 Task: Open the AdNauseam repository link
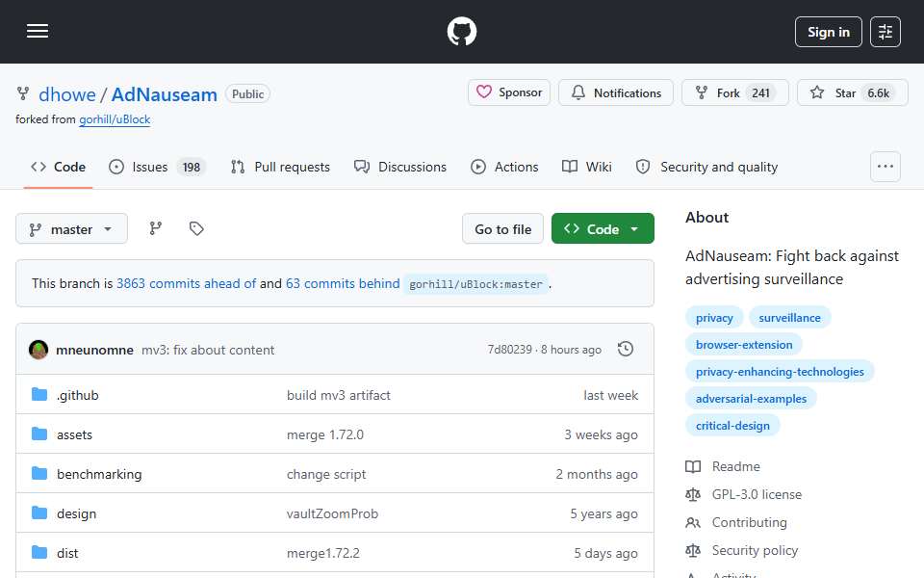(x=165, y=94)
